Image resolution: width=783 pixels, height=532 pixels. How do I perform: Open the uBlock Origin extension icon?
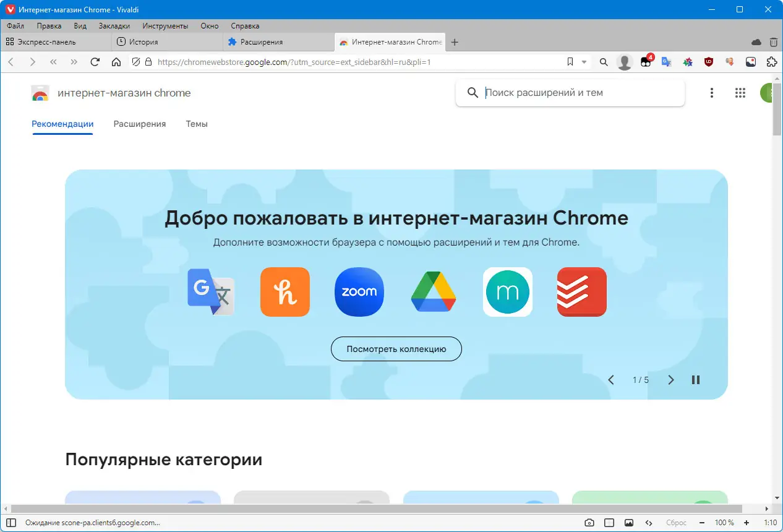pos(708,62)
